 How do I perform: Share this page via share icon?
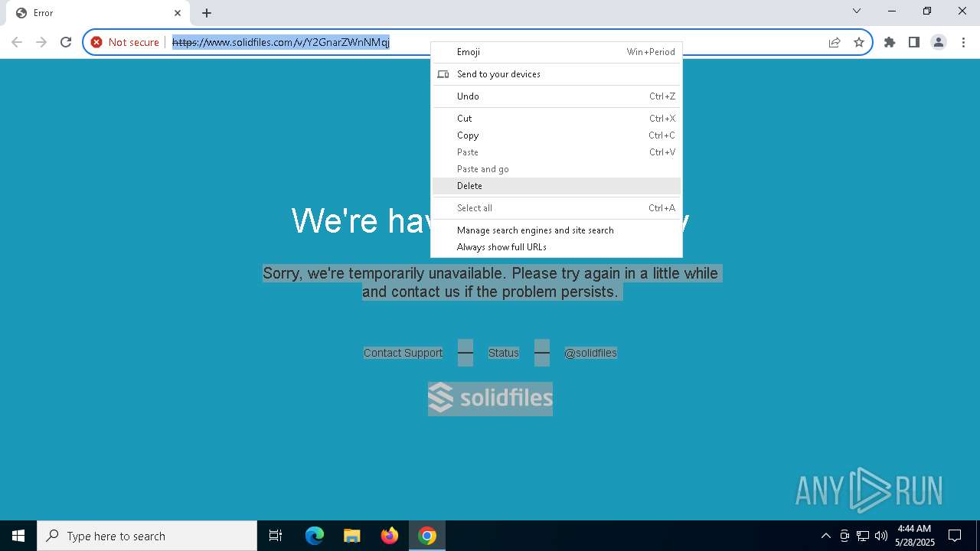[835, 42]
